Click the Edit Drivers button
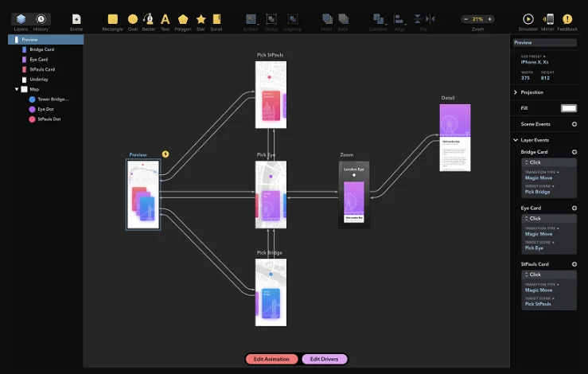This screenshot has height=374, width=588. click(325, 359)
